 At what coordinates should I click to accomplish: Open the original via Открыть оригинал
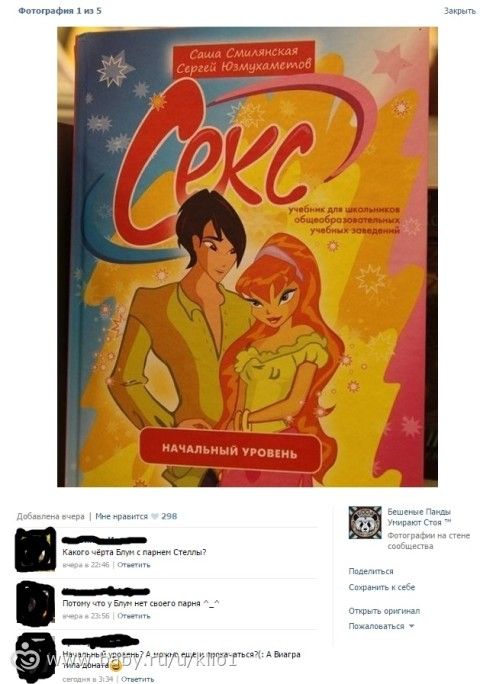coord(384,611)
